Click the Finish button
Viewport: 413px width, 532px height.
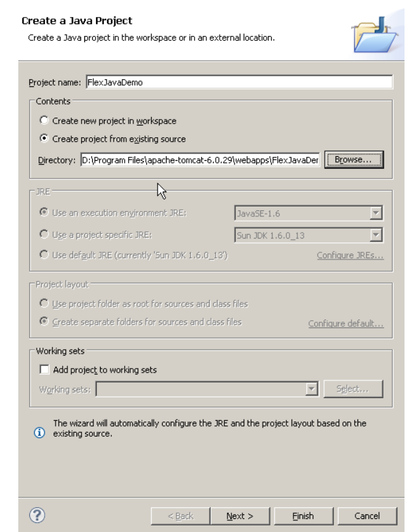[303, 516]
